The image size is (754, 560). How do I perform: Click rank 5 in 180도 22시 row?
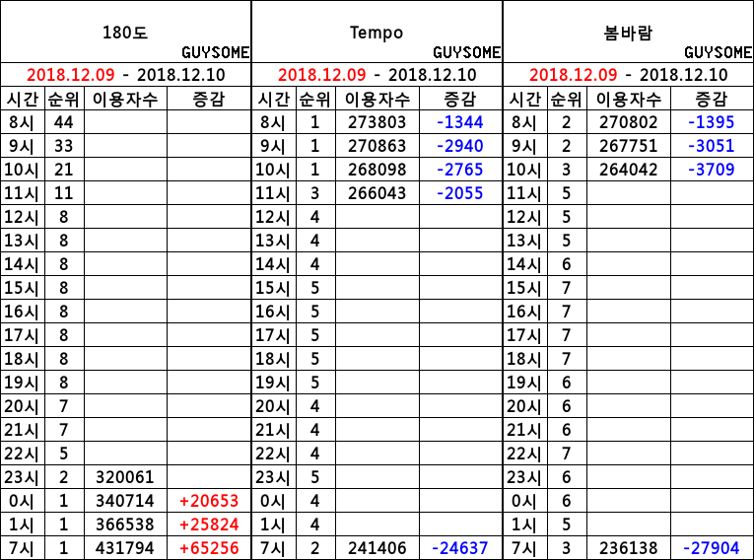pyautogui.click(x=64, y=454)
